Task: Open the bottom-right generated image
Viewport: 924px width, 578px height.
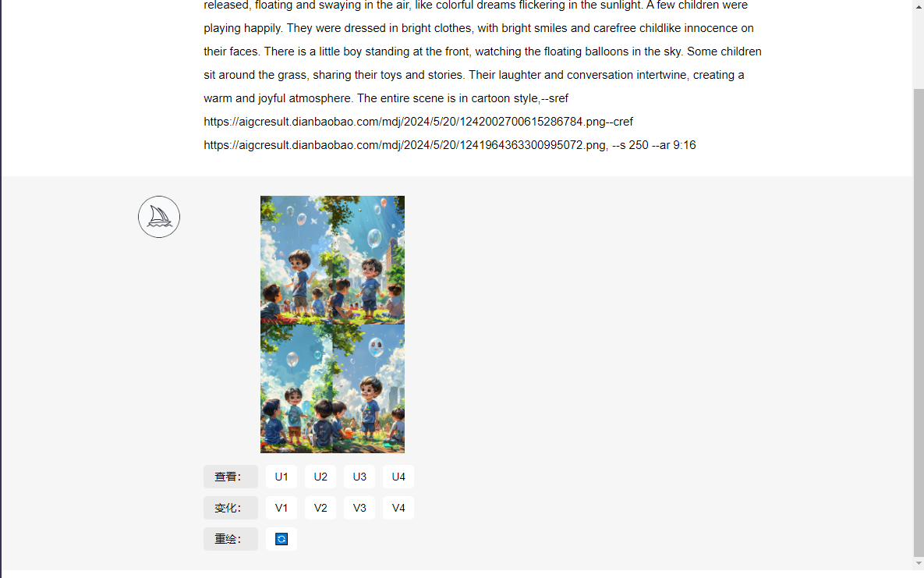Action: tap(368, 388)
